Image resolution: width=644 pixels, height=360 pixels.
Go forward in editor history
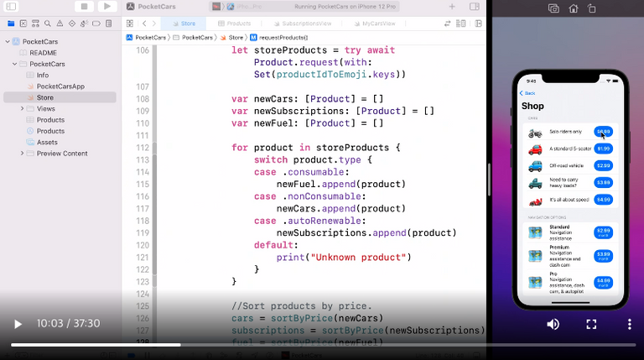point(154,23)
